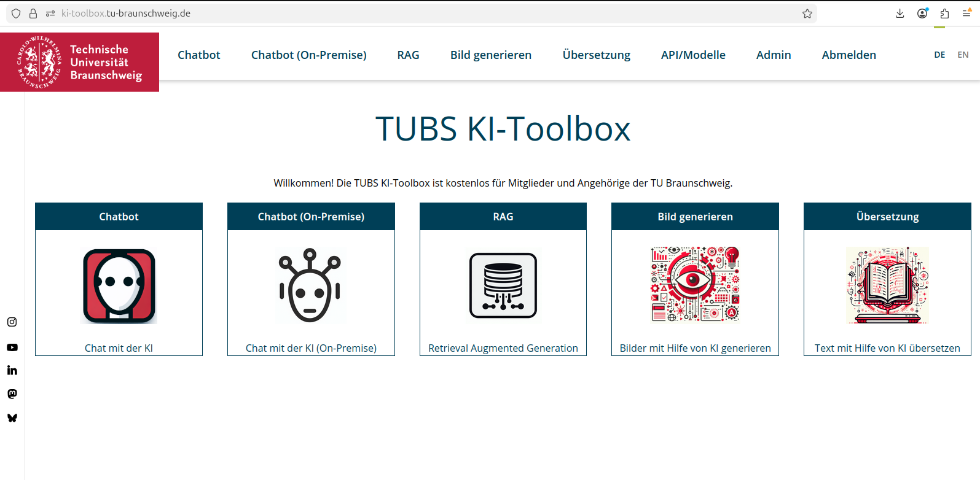Screen dimensions: 980x480
Task: Click the red Chatbot face icon
Action: click(119, 286)
